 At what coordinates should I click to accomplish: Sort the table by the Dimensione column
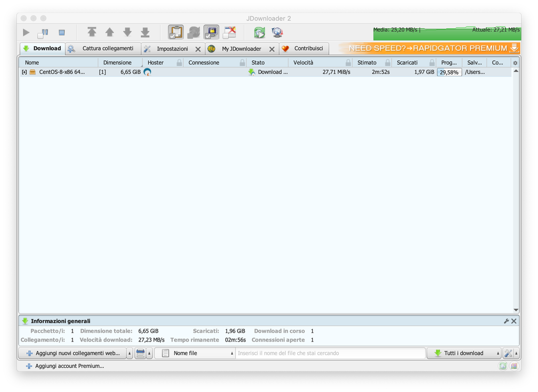tap(120, 63)
